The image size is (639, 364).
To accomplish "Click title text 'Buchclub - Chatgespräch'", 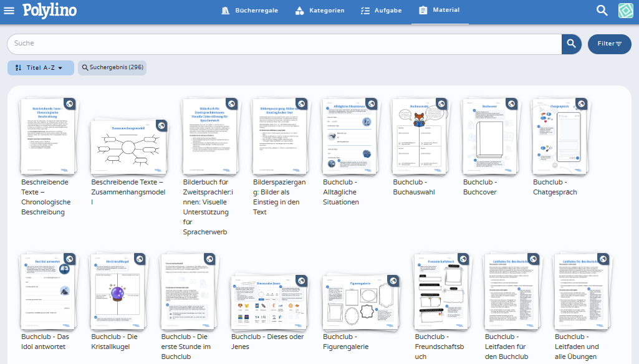I will [555, 187].
